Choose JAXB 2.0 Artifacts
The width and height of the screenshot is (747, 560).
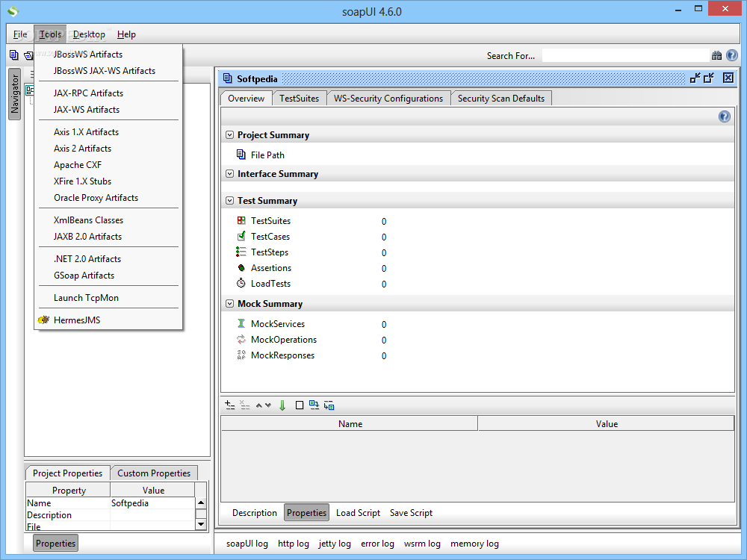108,236
